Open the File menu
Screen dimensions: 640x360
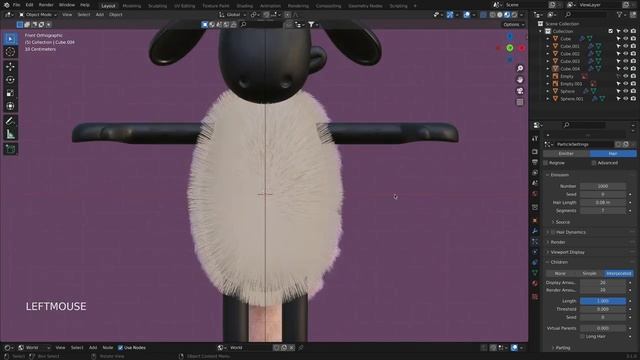pos(16,5)
